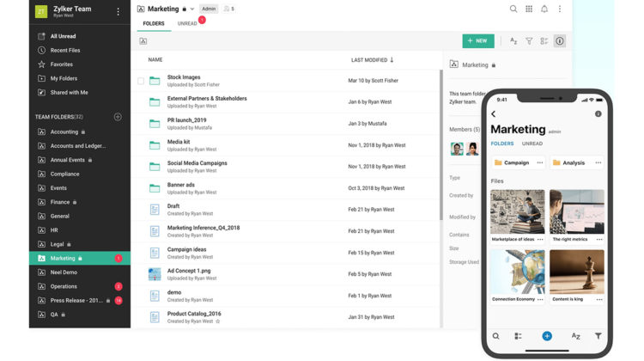Open the apps grid launcher
Screen dimensions: 644x361
tap(529, 9)
